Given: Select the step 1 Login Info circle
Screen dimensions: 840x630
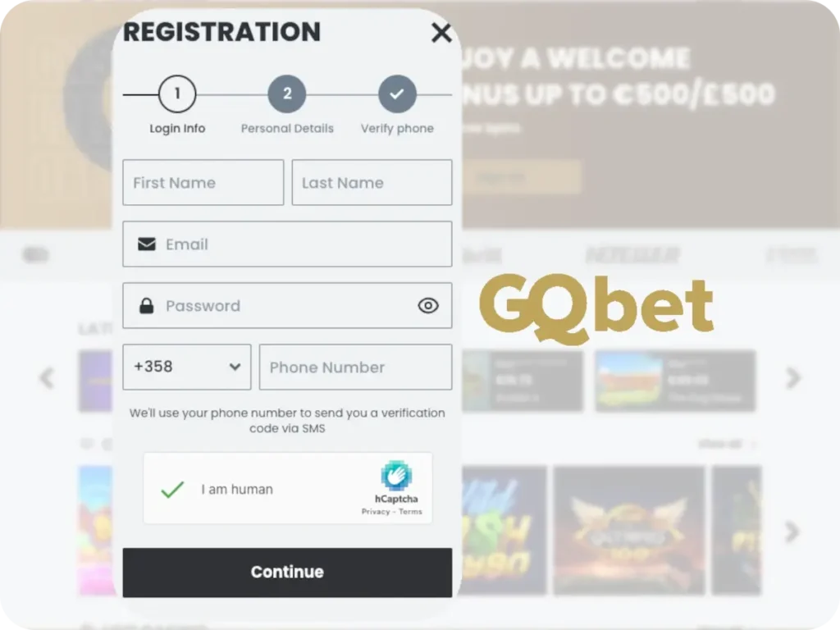Looking at the screenshot, I should 177,94.
